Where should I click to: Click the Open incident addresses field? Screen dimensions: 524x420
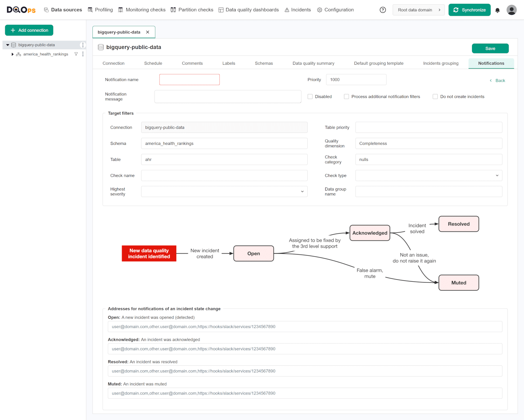305,327
